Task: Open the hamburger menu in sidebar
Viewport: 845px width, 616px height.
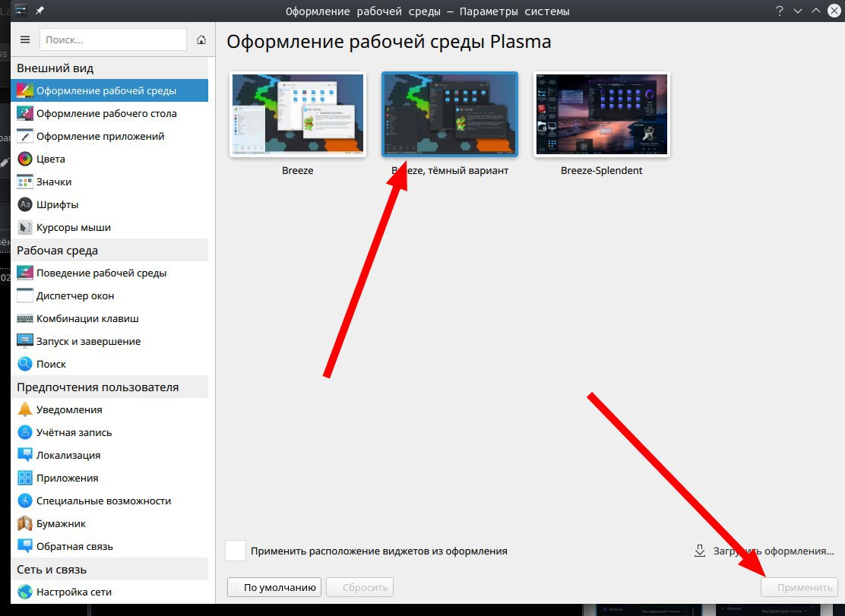Action: [25, 39]
